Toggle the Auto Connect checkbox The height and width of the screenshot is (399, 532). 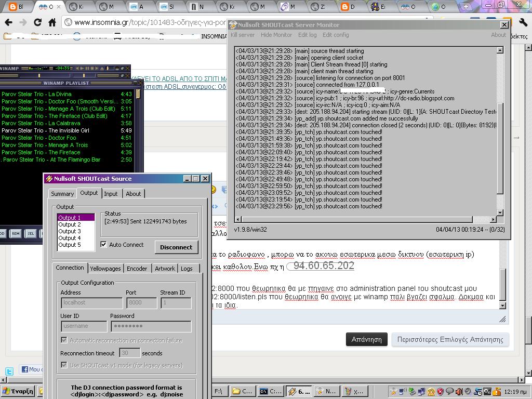click(x=103, y=245)
